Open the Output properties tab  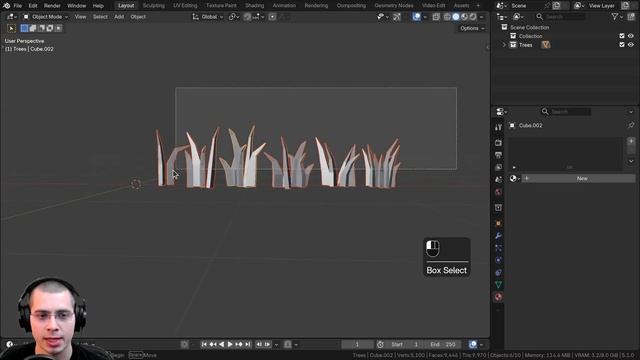498,155
